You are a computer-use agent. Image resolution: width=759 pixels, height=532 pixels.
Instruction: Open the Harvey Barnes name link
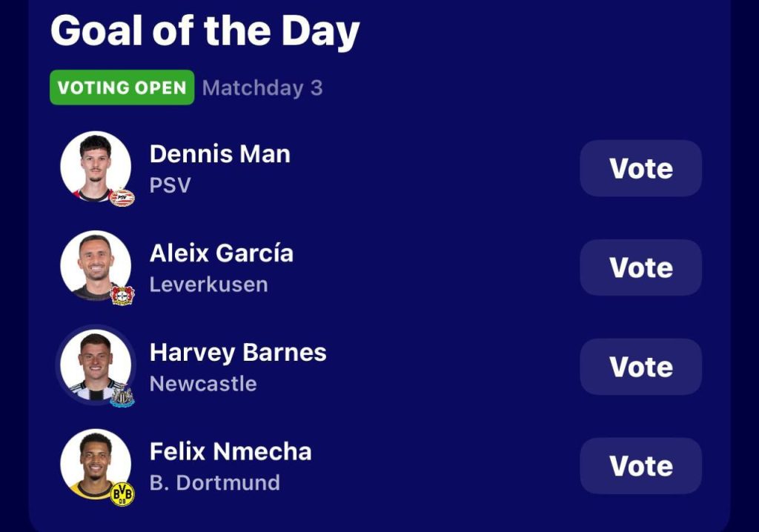pyautogui.click(x=238, y=353)
